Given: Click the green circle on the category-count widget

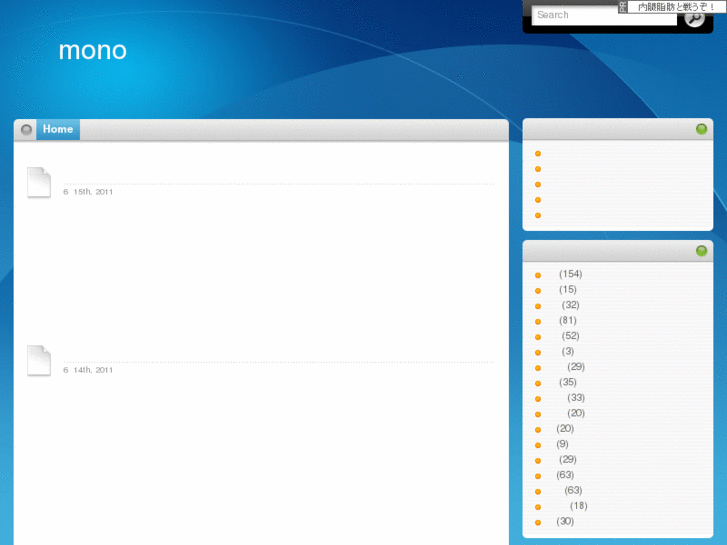Looking at the screenshot, I should [701, 251].
